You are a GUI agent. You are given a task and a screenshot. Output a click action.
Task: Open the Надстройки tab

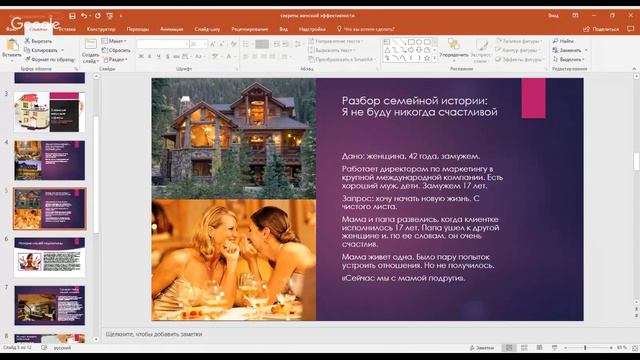click(x=312, y=29)
